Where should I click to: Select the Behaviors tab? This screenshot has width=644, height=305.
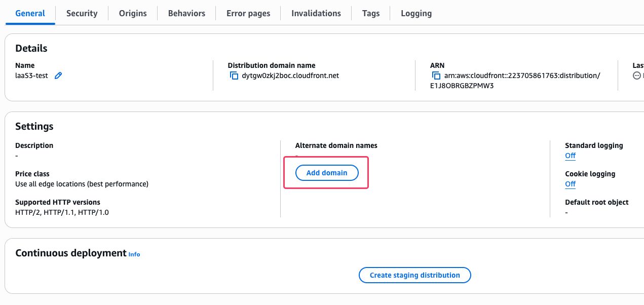pyautogui.click(x=186, y=13)
